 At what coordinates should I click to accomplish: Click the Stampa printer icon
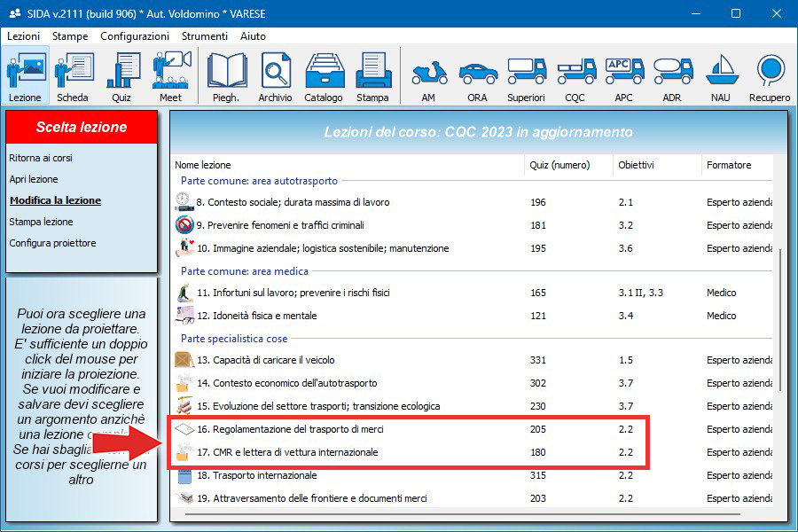tap(372, 77)
